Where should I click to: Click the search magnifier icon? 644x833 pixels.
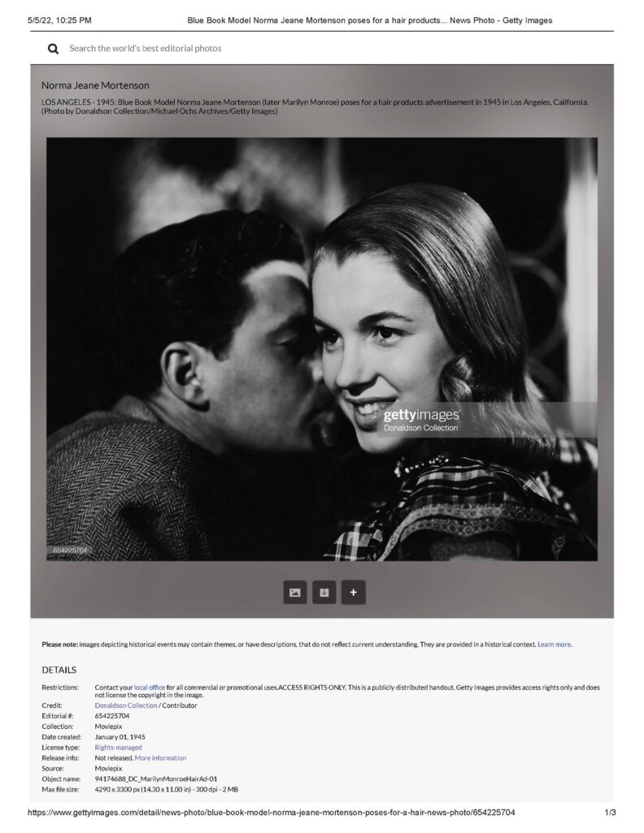(53, 49)
